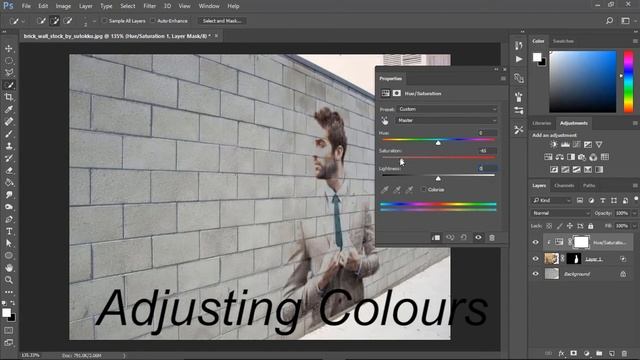This screenshot has width=640, height=360.
Task: Click the Select and Mask button
Action: tap(222, 21)
